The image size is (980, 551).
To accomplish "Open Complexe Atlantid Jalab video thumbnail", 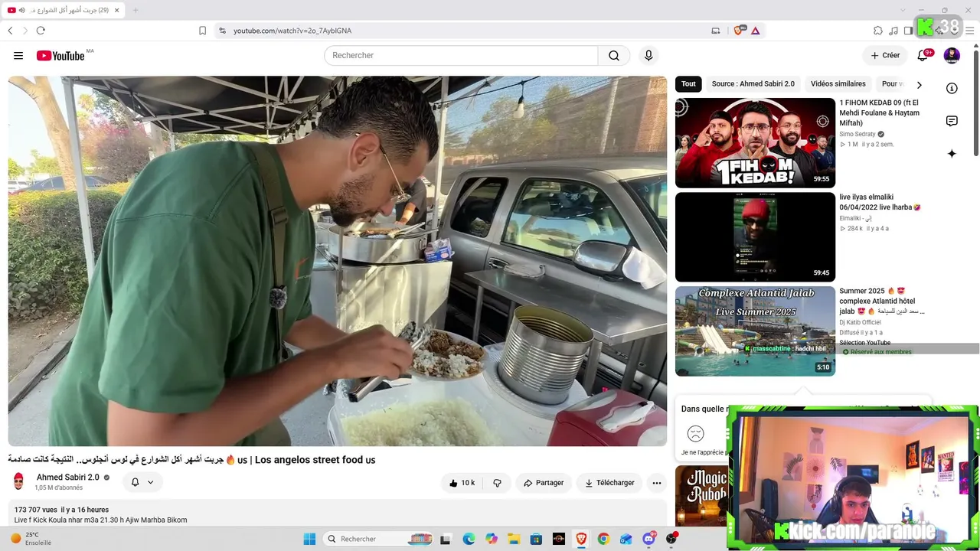I will [755, 331].
